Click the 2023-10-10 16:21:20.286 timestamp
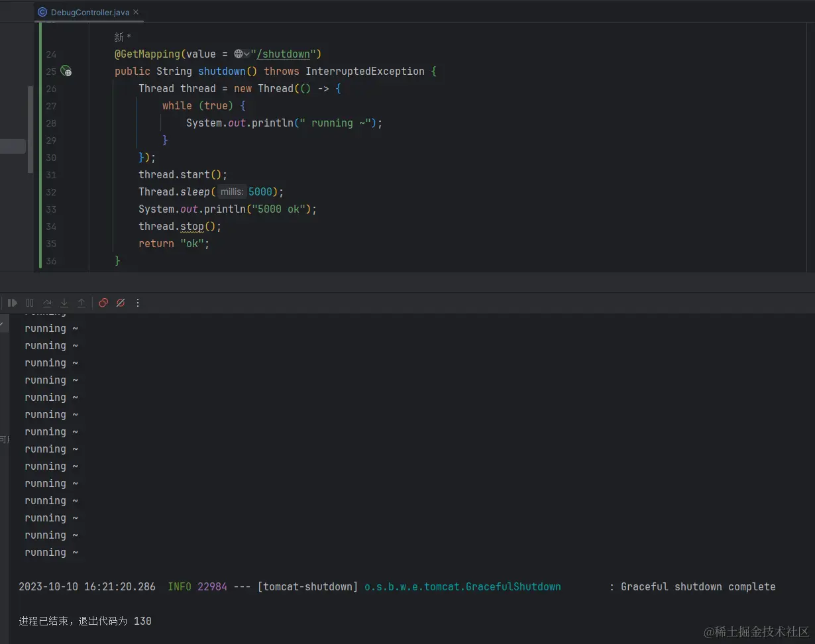This screenshot has width=815, height=644. [x=87, y=587]
